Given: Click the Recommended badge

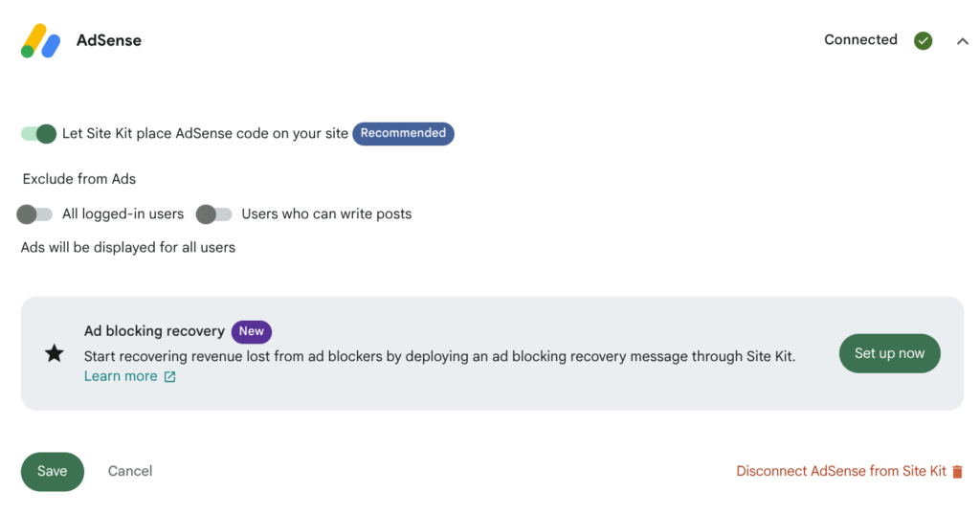Looking at the screenshot, I should (x=403, y=134).
